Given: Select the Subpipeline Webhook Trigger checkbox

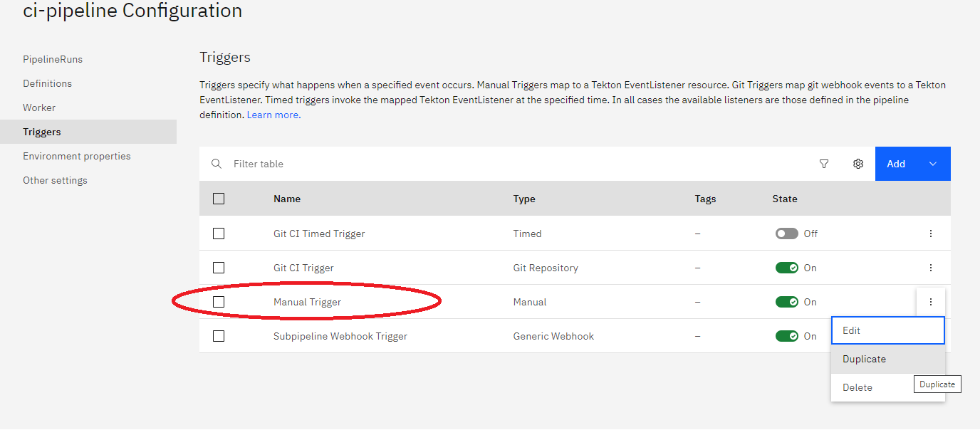Looking at the screenshot, I should 219,336.
